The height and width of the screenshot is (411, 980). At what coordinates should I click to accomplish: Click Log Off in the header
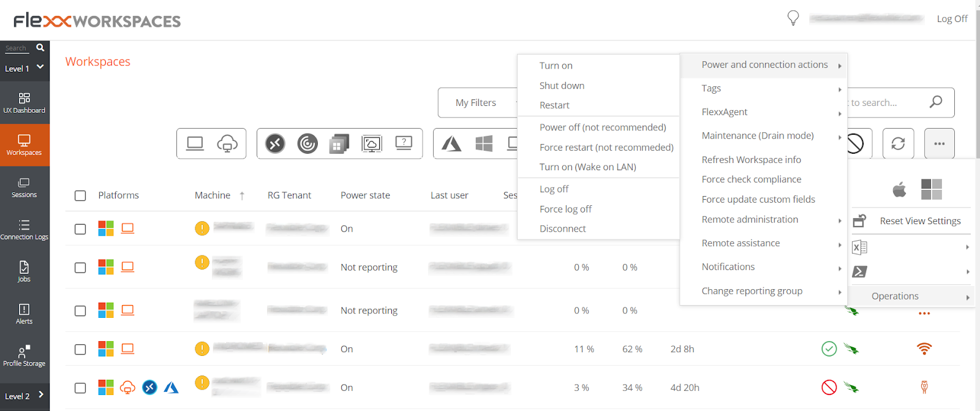(952, 19)
